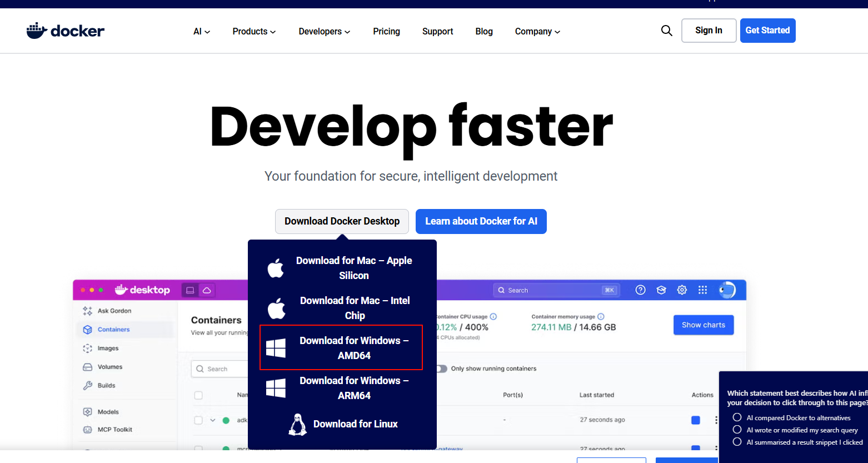Screen dimensions: 868x463
Task: Choose Download for Mac – Intel Chip
Action: 342,308
